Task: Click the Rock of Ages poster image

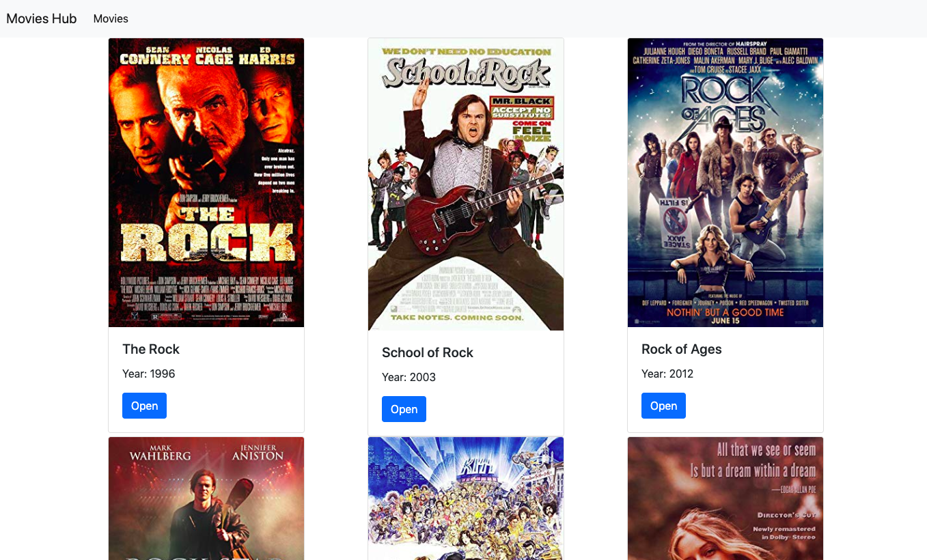Action: pos(725,182)
